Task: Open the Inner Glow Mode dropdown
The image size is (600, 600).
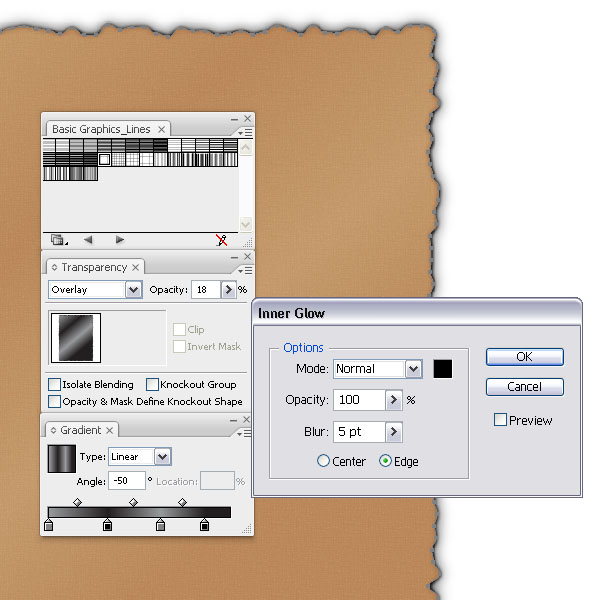Action: (413, 369)
